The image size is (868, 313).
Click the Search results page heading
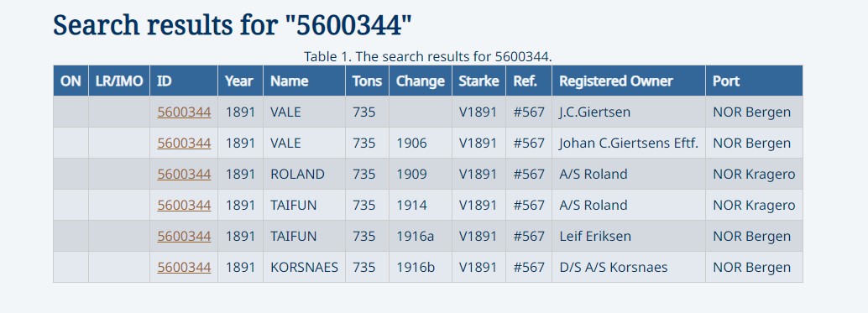click(x=233, y=25)
